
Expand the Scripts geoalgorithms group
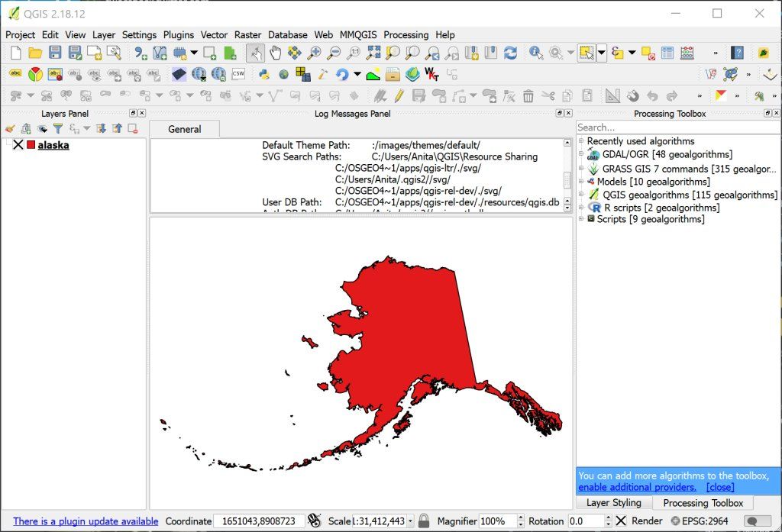point(581,219)
